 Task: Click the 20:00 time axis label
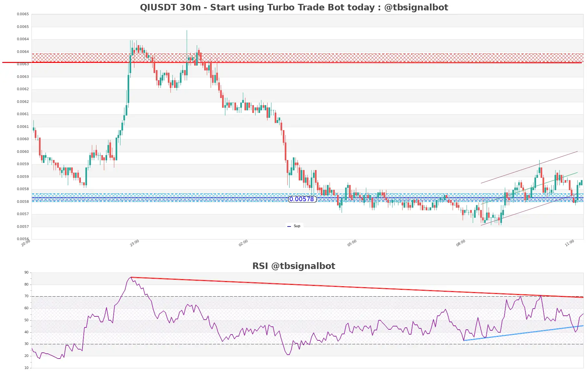[26, 243]
